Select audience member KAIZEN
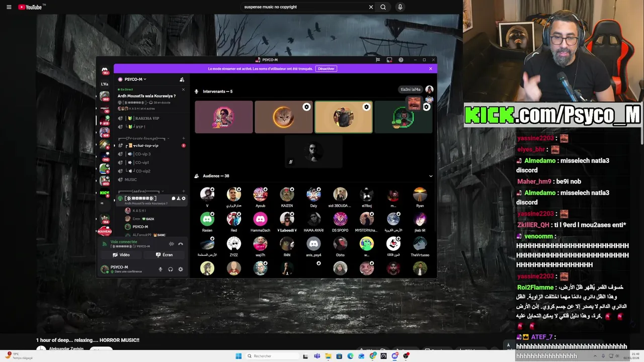This screenshot has height=362, width=644. click(287, 197)
